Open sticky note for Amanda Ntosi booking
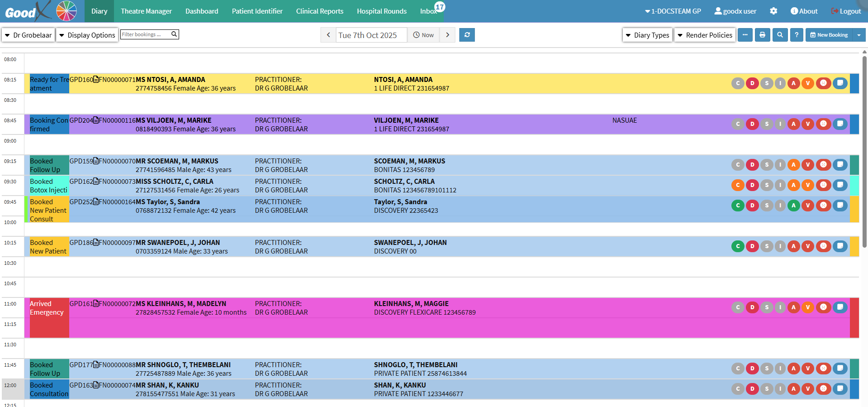868x407 pixels. tap(840, 83)
